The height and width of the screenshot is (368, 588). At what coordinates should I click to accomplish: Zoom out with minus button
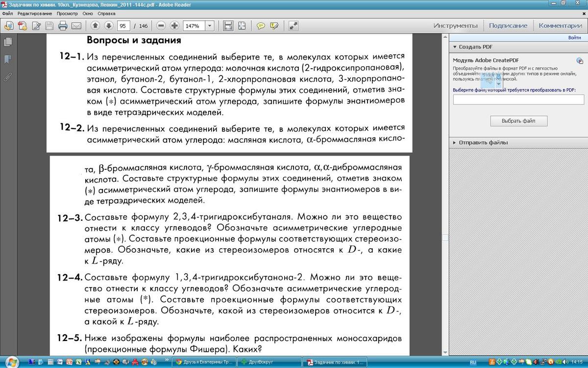[161, 26]
